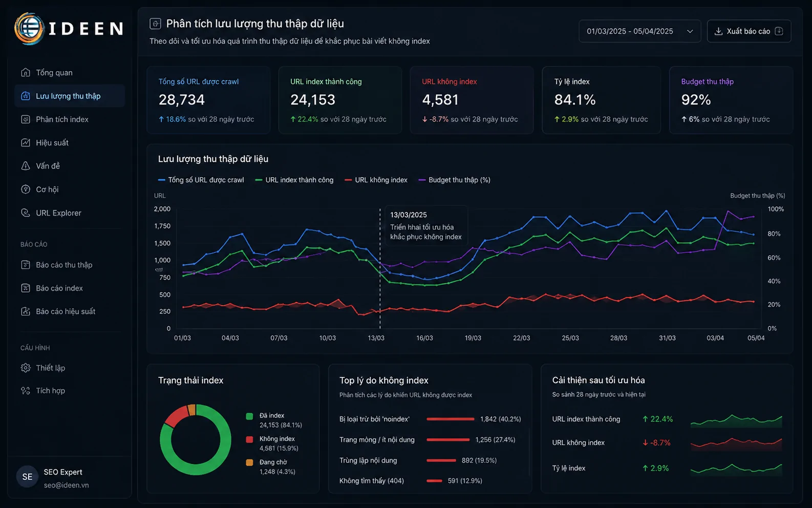Click the URL index thành công sparkline
Image resolution: width=812 pixels, height=508 pixels.
coord(736,421)
